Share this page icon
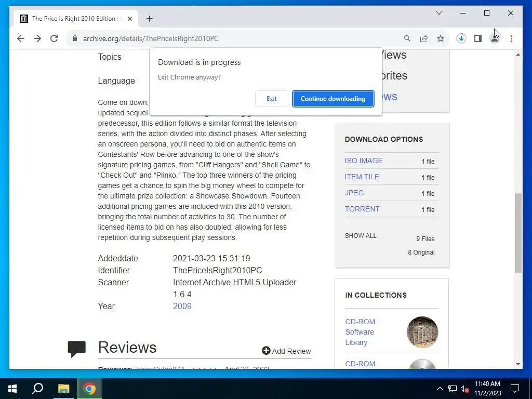Screen dimensions: 532x399 click(424, 38)
